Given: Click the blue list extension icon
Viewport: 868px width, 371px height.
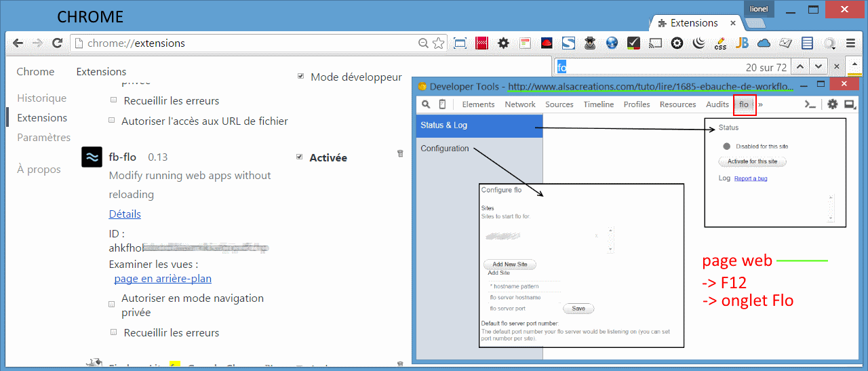Looking at the screenshot, I should pos(807,43).
